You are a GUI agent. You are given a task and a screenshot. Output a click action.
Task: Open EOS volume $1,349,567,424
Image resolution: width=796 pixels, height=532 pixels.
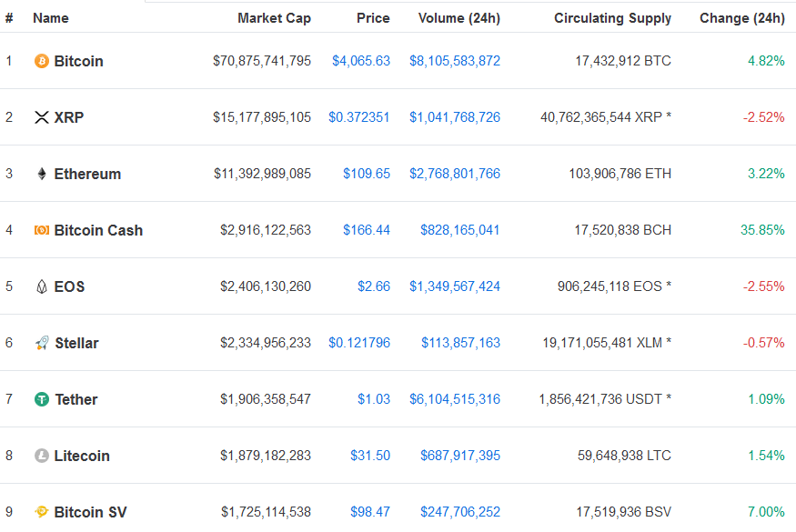[455, 286]
